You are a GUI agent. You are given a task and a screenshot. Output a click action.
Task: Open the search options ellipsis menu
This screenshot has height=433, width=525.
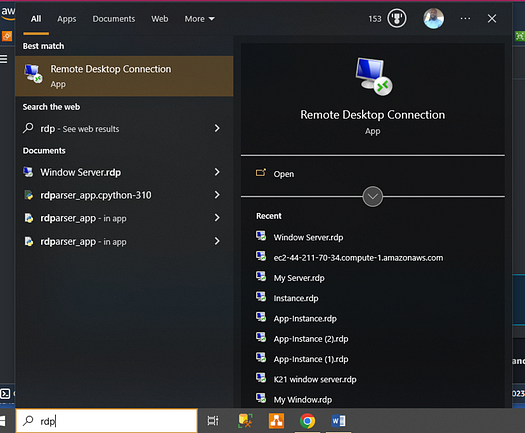pos(465,18)
